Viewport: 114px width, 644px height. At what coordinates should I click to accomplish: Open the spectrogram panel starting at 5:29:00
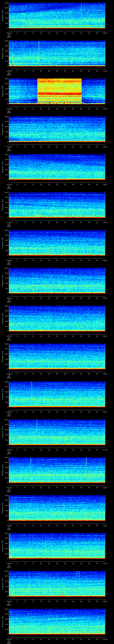pyautogui.click(x=57, y=16)
